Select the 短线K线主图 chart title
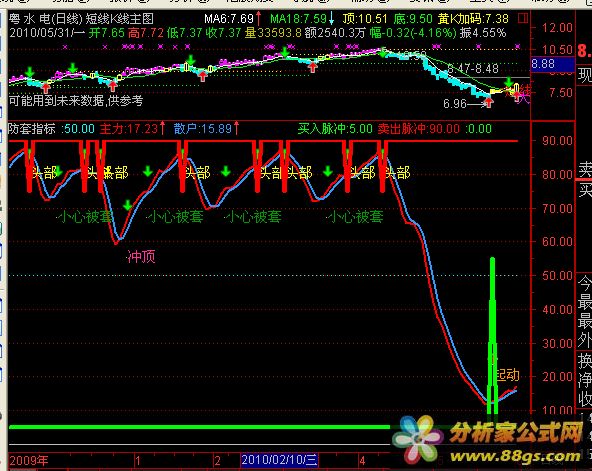 click(x=120, y=18)
